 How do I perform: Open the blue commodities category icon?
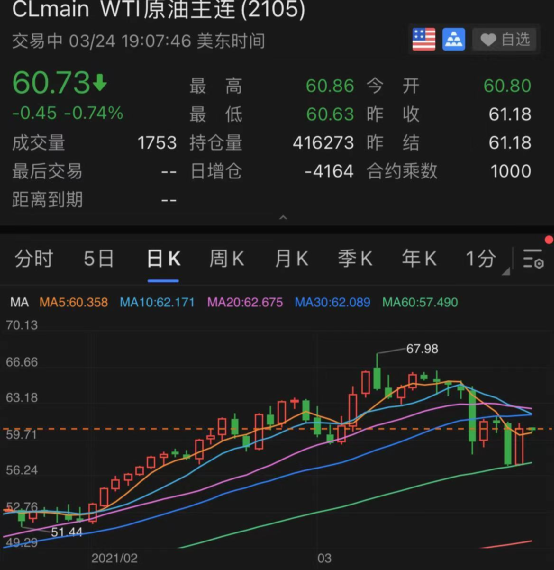point(453,39)
